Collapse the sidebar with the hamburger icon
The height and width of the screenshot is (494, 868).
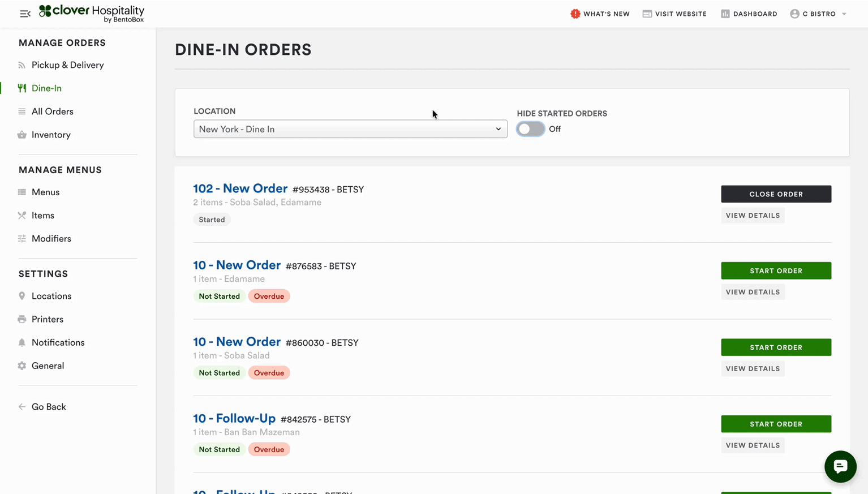point(25,14)
